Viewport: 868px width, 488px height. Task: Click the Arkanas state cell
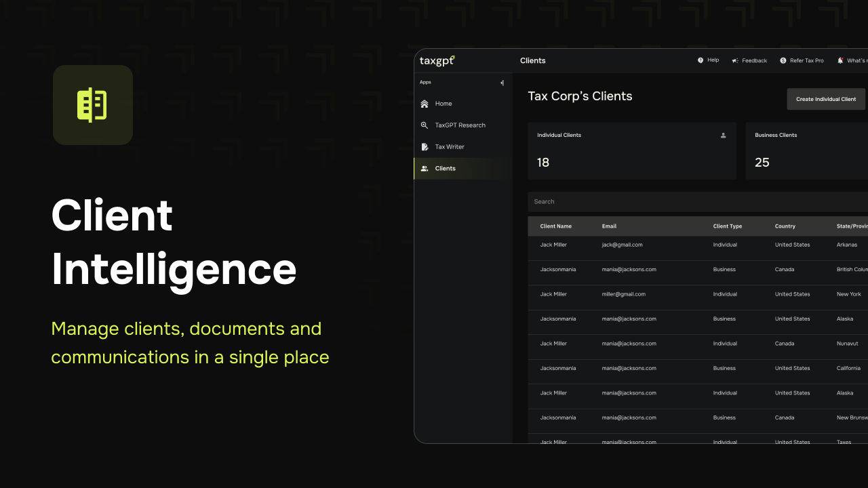coord(847,245)
